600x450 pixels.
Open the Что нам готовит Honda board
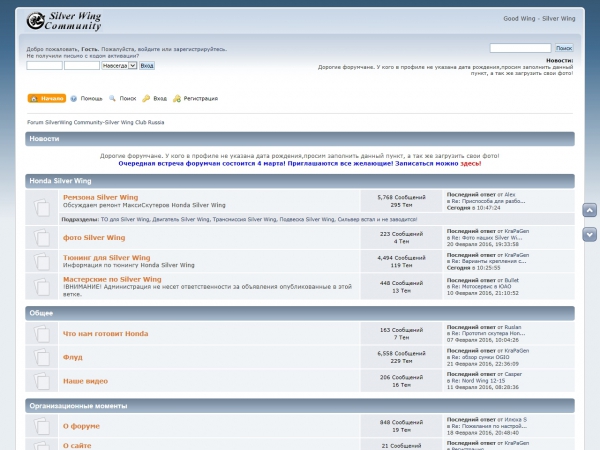click(106, 334)
